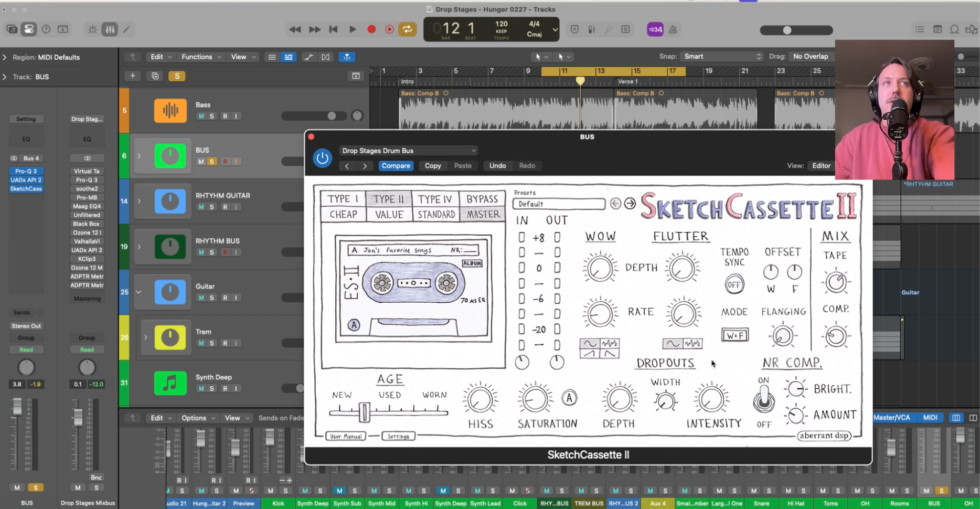Collapse the Guitar track stack

139,292
